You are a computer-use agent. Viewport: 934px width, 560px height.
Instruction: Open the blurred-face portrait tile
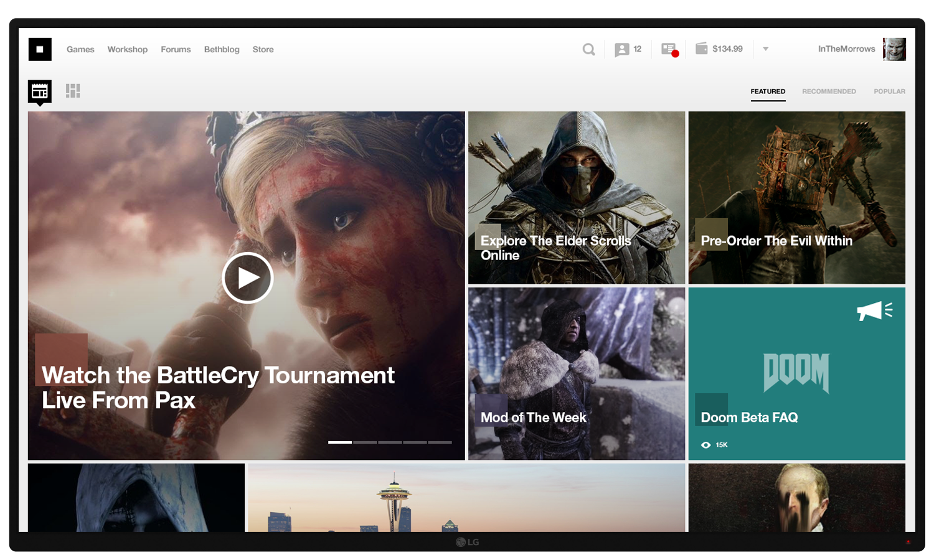[x=797, y=498]
